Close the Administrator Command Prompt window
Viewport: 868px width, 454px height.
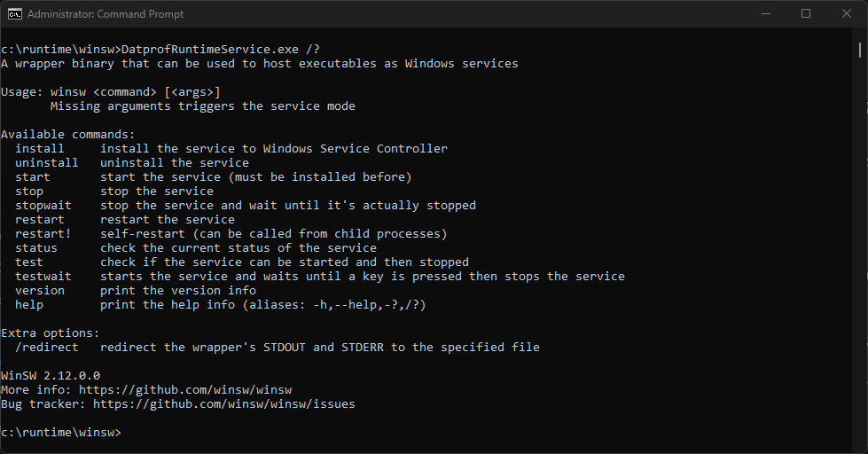(847, 14)
